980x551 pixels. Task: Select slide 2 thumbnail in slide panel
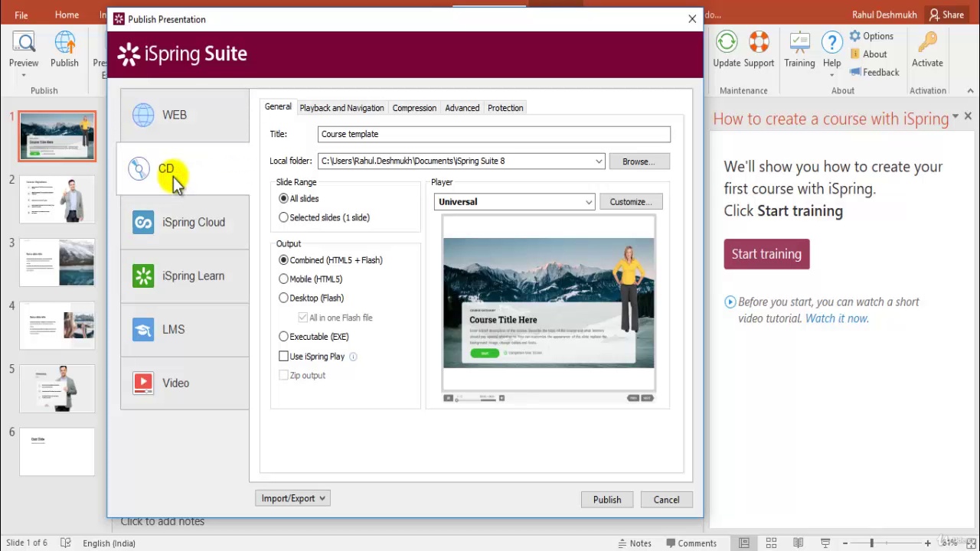click(57, 201)
